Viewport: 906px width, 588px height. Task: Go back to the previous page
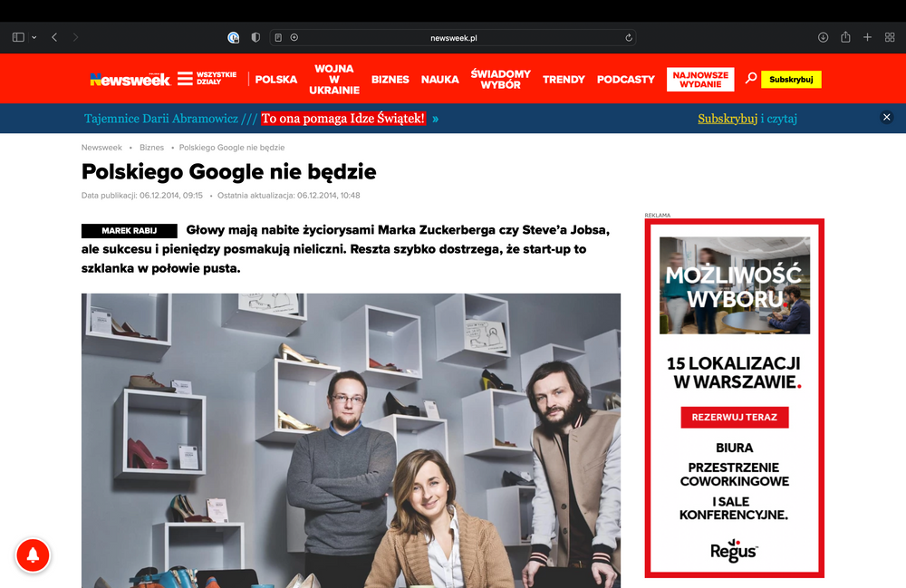click(x=54, y=37)
